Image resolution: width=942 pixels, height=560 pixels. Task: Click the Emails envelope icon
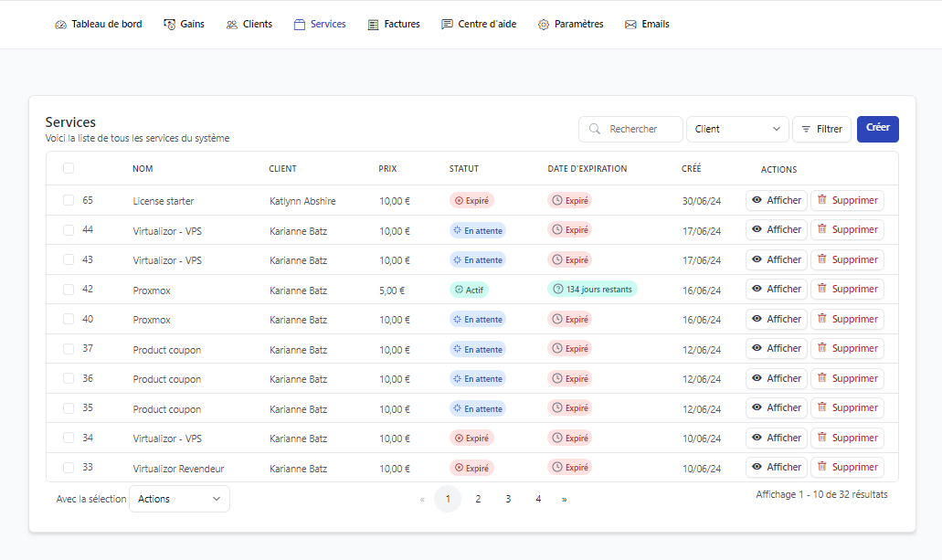click(x=630, y=25)
